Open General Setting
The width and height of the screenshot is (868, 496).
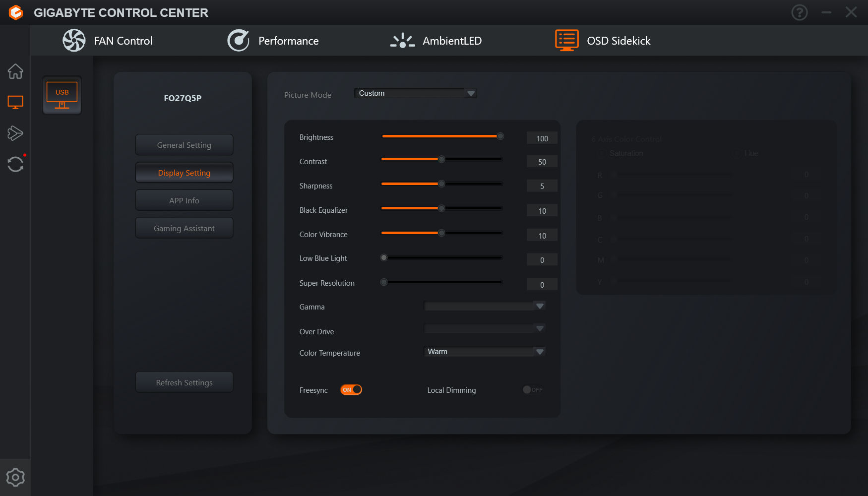pos(184,145)
